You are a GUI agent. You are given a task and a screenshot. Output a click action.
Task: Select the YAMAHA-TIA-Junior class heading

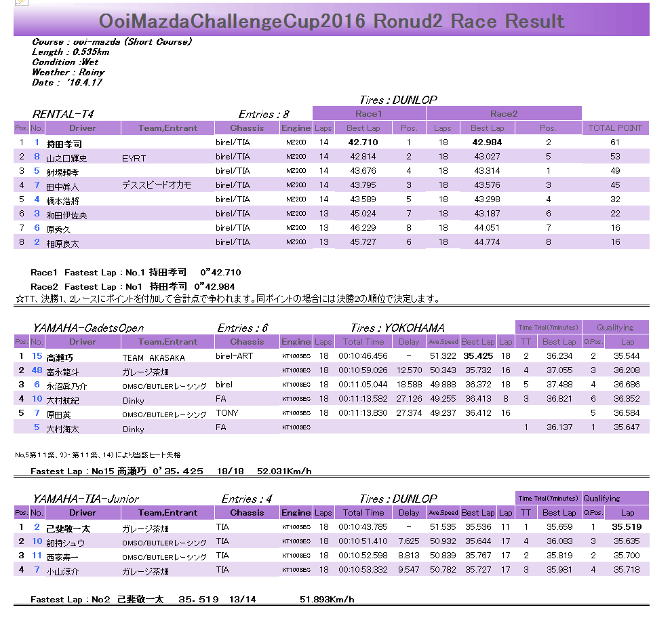[85, 499]
